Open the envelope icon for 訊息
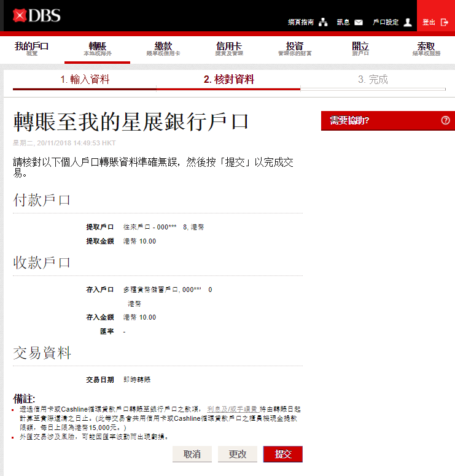 pos(359,22)
